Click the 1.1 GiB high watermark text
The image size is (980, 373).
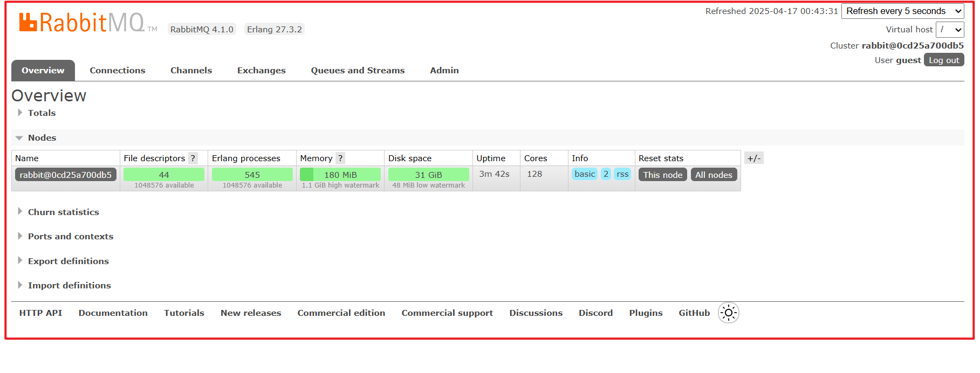pos(340,185)
